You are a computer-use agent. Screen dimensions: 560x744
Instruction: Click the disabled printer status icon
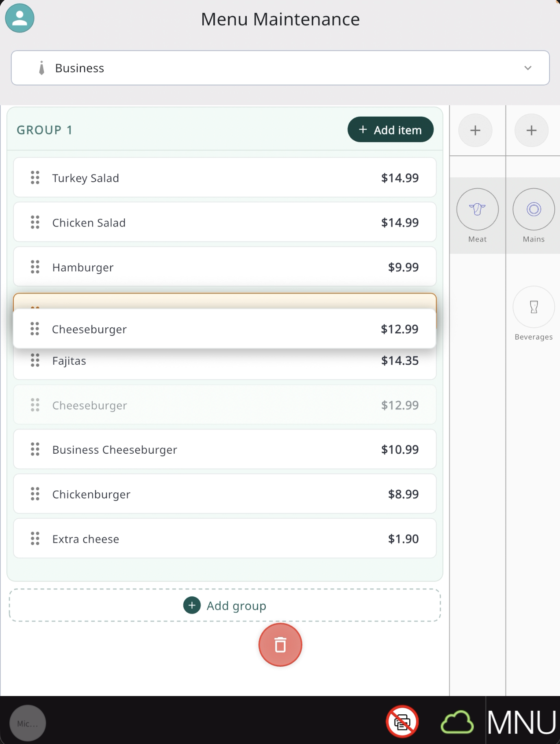402,722
